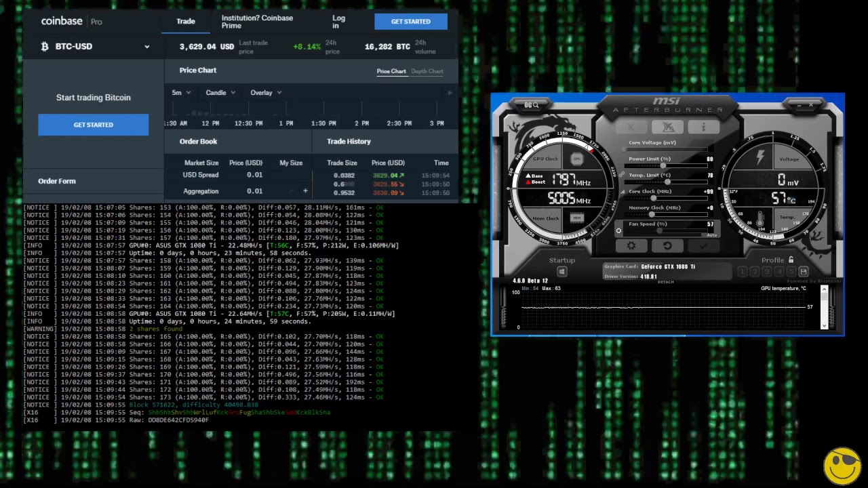Click the MEM chip icon on clock gauge
Viewport: 868px width, 488px height.
click(577, 218)
